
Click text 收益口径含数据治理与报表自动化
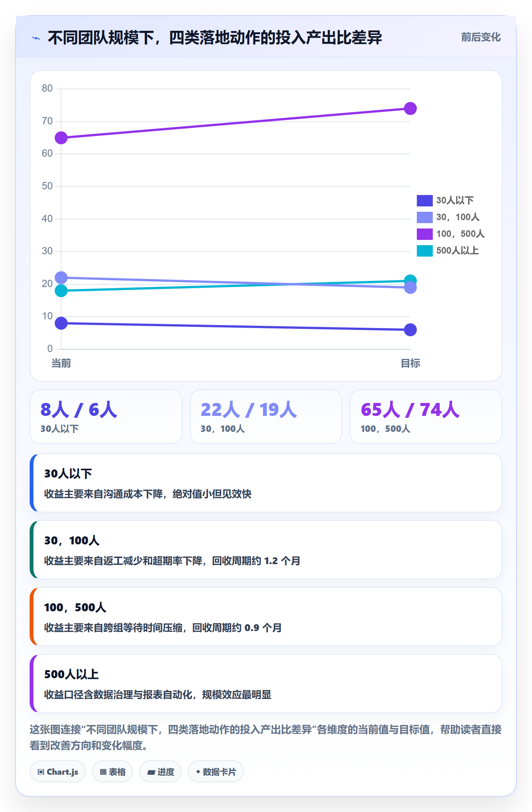(118, 695)
